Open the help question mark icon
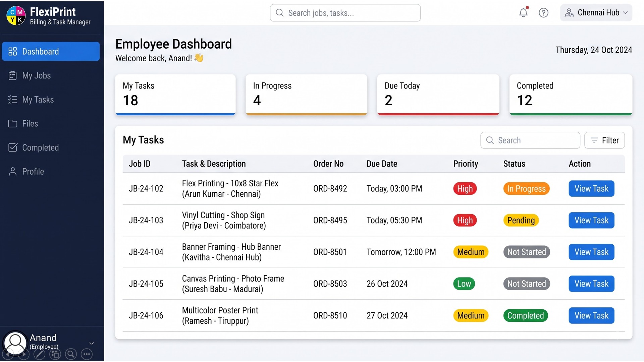 543,13
